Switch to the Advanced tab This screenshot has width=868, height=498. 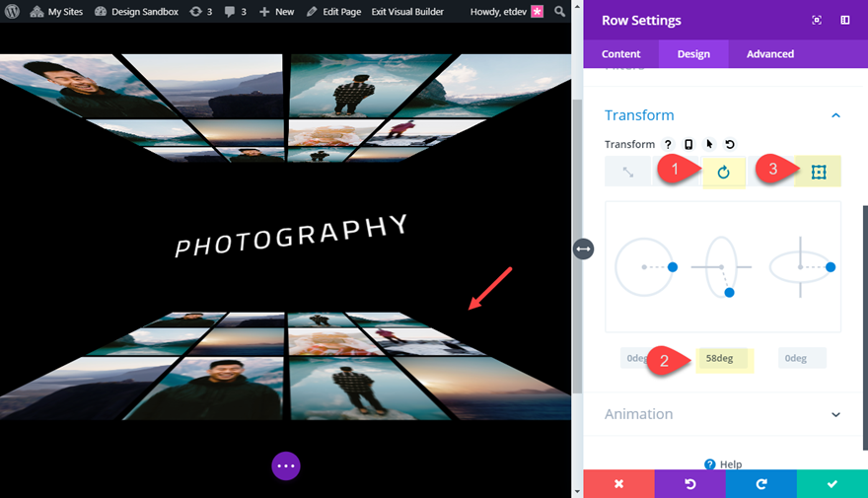pyautogui.click(x=770, y=53)
